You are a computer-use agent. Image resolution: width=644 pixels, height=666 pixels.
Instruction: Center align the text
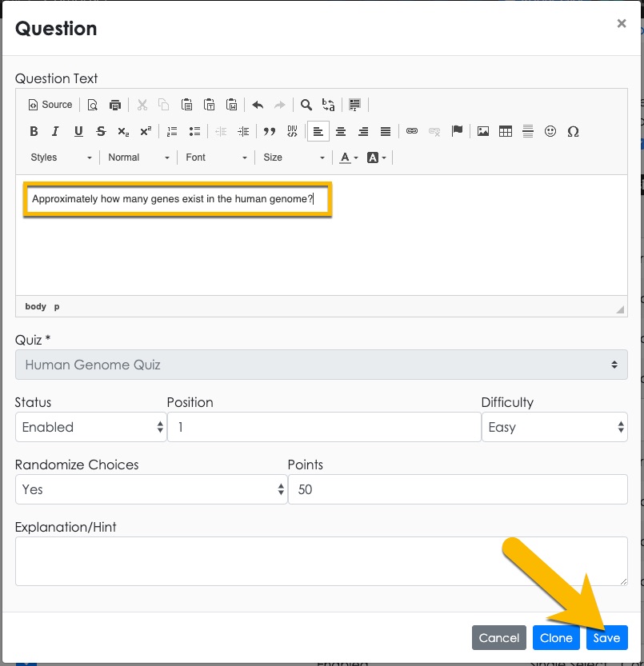click(x=341, y=131)
